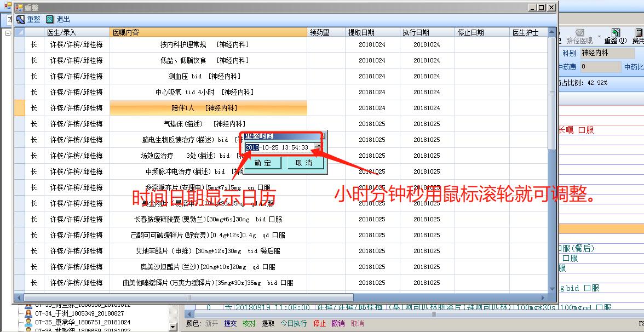Select the 低盐、低脂饮食 [神经内科] order cell
Viewport: 644px width, 332px height.
point(208,60)
